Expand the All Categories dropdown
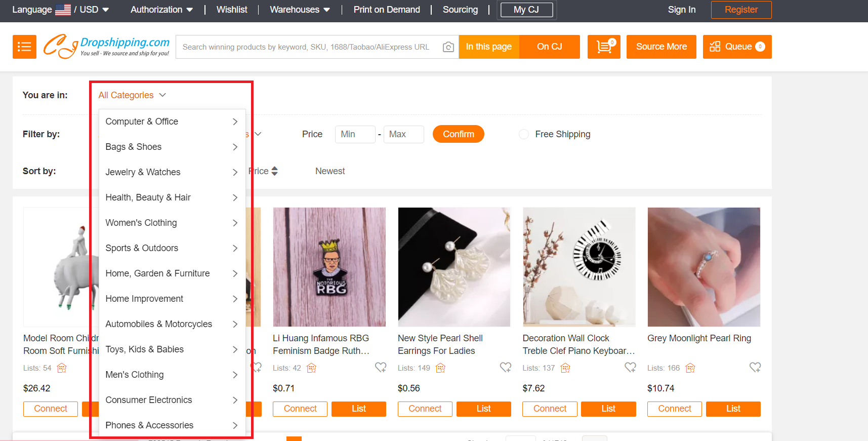 click(x=132, y=95)
